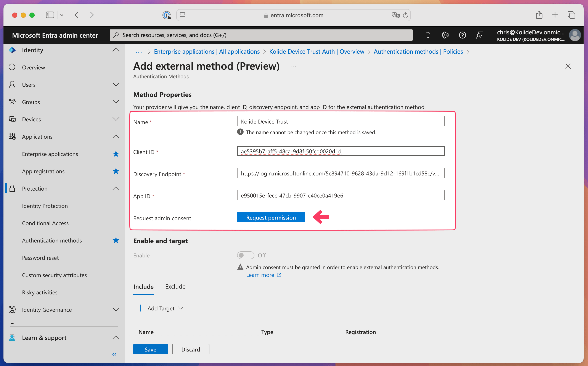Open the settings gear in header

click(x=445, y=35)
